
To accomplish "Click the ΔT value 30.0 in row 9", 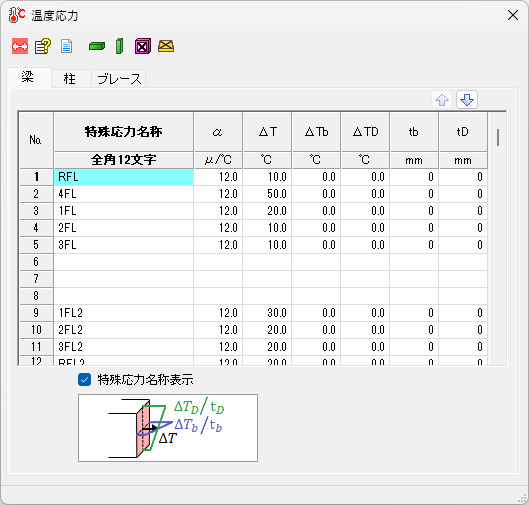I will (267, 313).
